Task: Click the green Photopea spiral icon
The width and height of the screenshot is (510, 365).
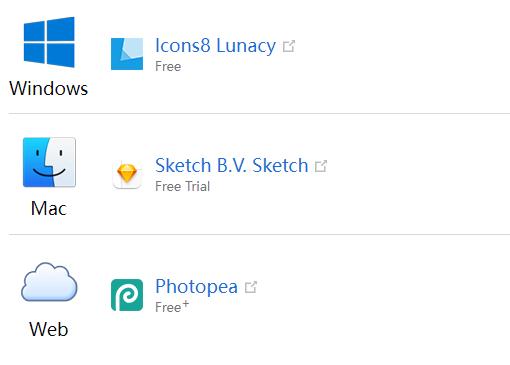Action: [x=127, y=295]
